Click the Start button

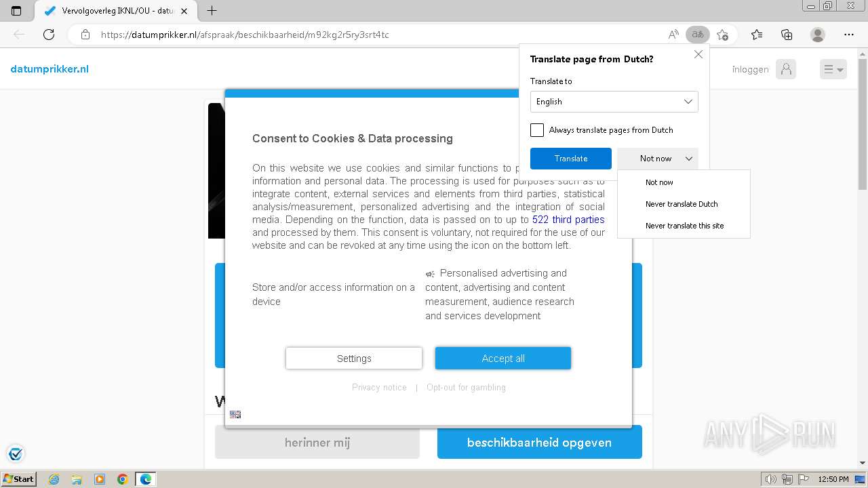(x=18, y=479)
